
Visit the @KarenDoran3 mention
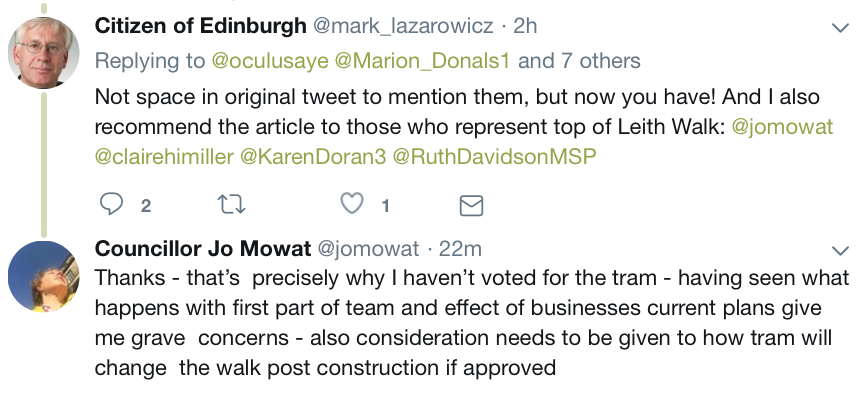[x=313, y=157]
